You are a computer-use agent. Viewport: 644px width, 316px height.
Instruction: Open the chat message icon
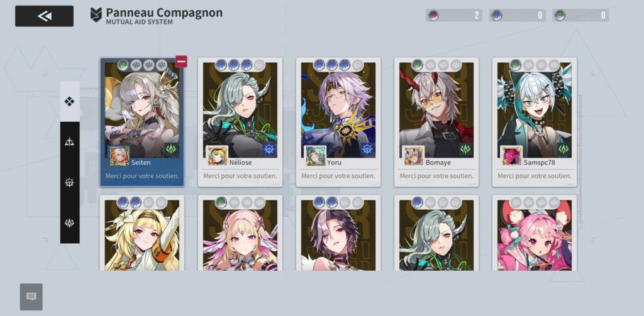click(x=31, y=297)
